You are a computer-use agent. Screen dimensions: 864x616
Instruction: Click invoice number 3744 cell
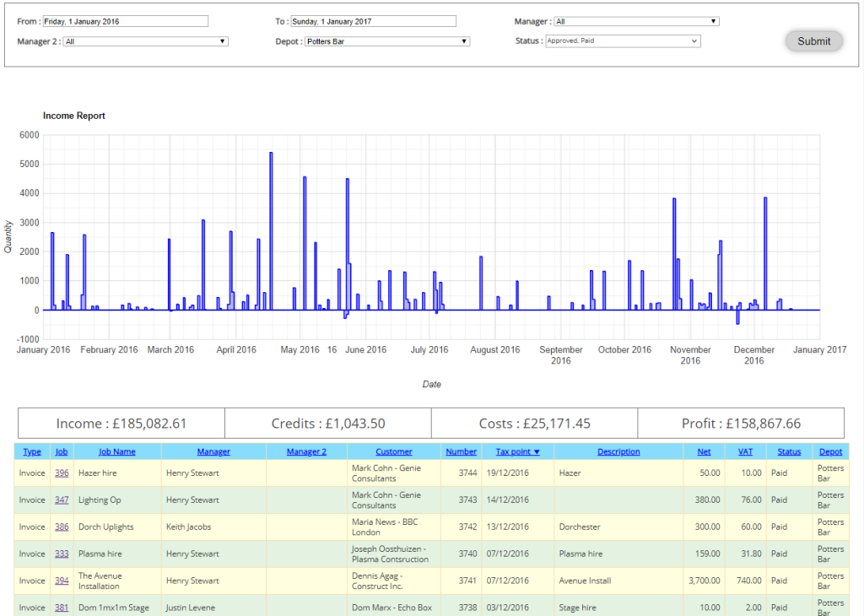[x=462, y=473]
